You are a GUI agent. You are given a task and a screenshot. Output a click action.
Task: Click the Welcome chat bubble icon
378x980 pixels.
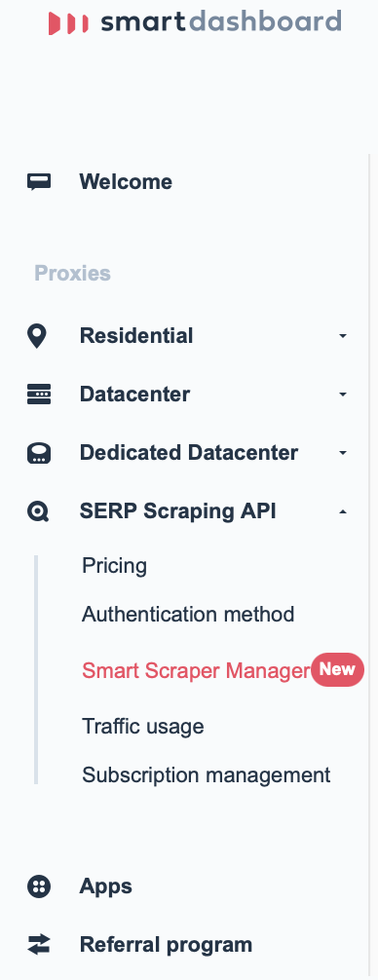point(39,182)
